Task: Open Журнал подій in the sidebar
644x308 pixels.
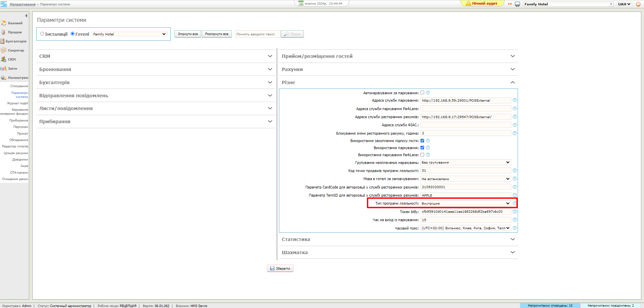Action: point(17,103)
